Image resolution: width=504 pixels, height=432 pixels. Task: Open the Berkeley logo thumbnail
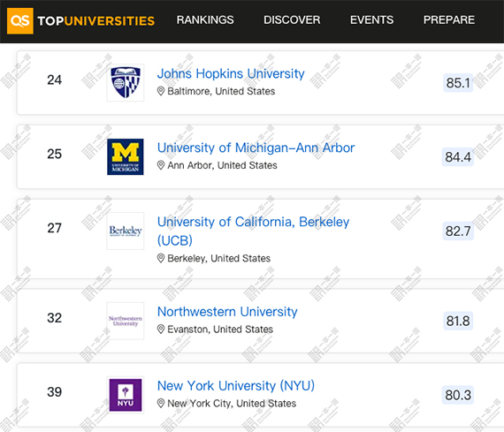[x=126, y=231]
